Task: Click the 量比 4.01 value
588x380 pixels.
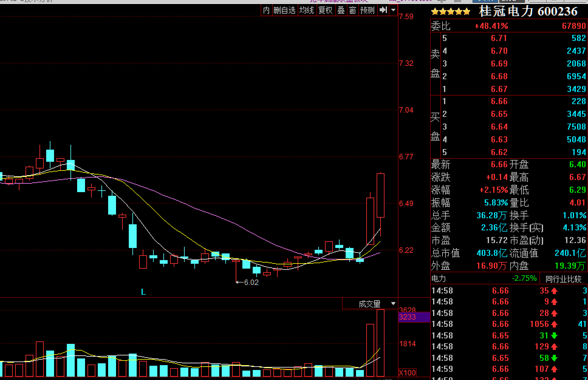Action: tap(577, 203)
